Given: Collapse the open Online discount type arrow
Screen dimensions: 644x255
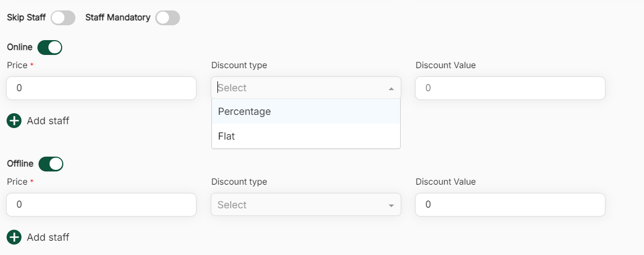Looking at the screenshot, I should (391, 88).
